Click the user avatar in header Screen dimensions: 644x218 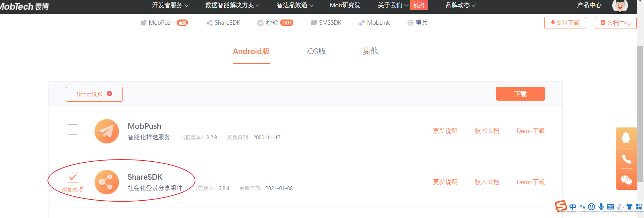pyautogui.click(x=620, y=6)
